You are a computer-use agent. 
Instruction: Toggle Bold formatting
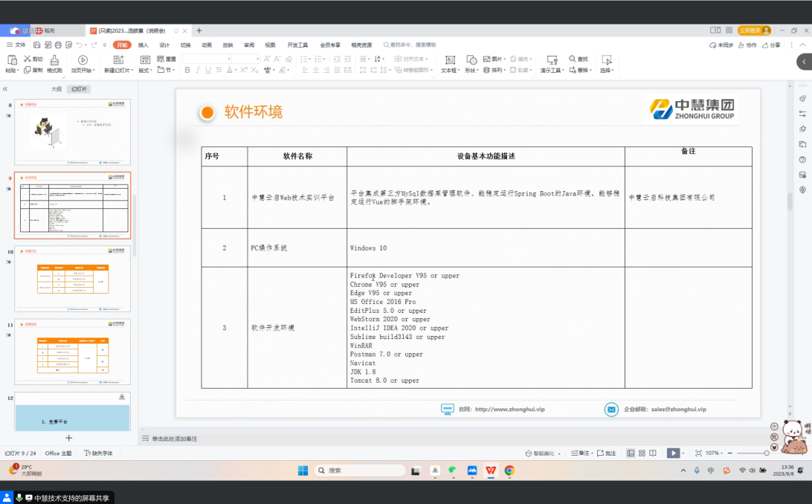point(187,70)
